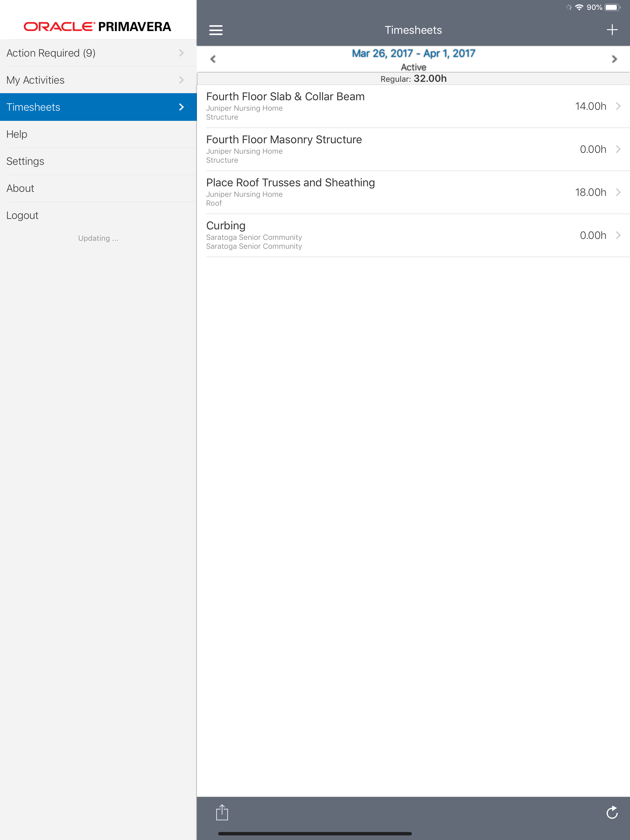
Task: Tap the Roof subtitle under Place Roof Trusses
Action: tap(213, 203)
